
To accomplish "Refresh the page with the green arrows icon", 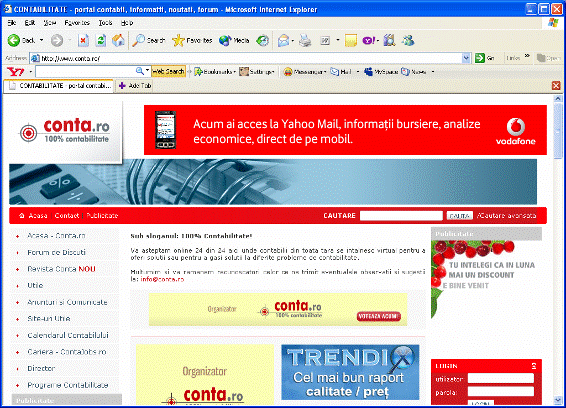I will click(101, 40).
